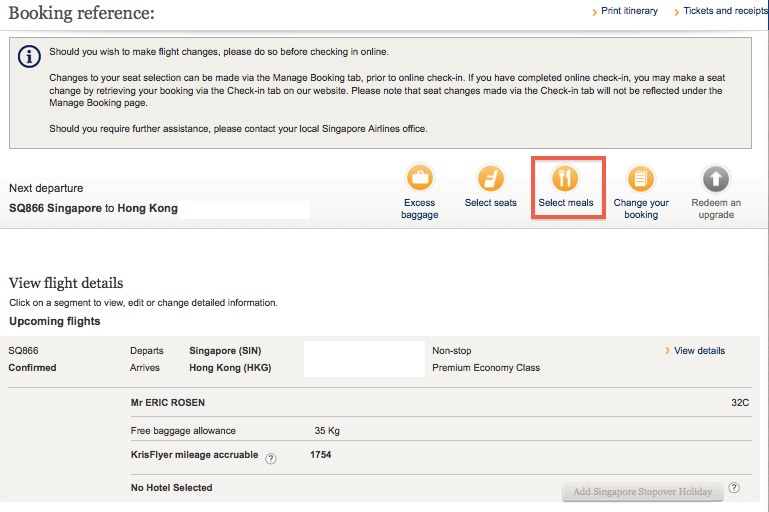
Task: Click the Redeem an upgrade text label
Action: pyautogui.click(x=716, y=209)
